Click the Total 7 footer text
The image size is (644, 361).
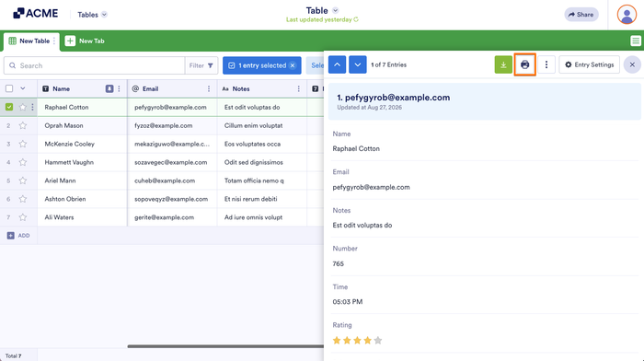(x=13, y=356)
